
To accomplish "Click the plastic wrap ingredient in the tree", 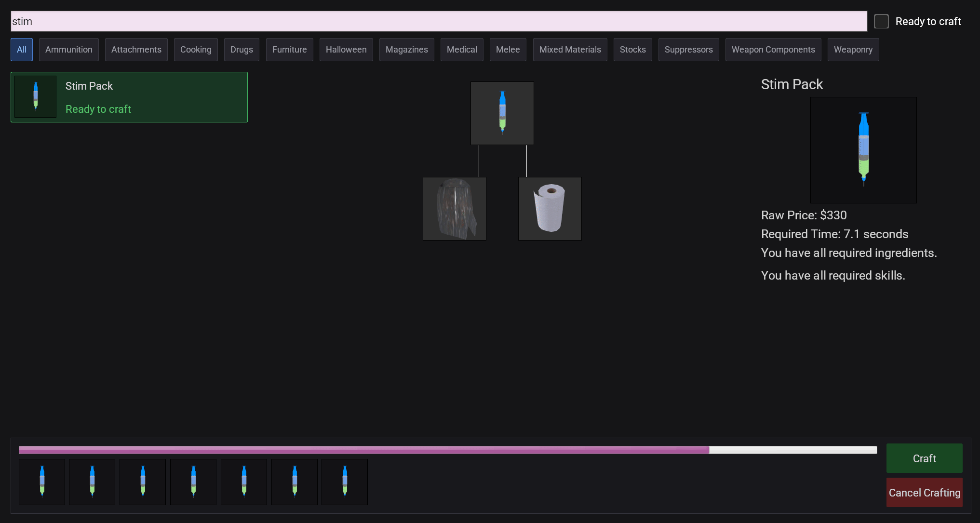I will coord(454,208).
